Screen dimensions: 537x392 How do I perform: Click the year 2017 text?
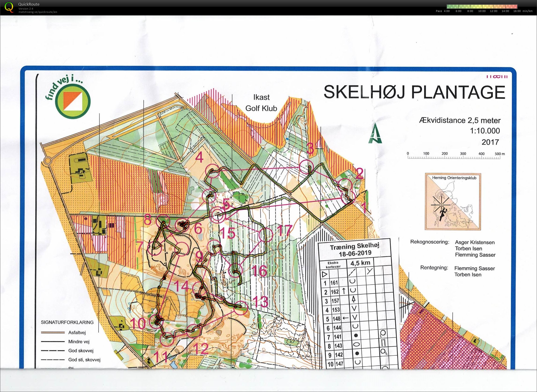tap(490, 142)
